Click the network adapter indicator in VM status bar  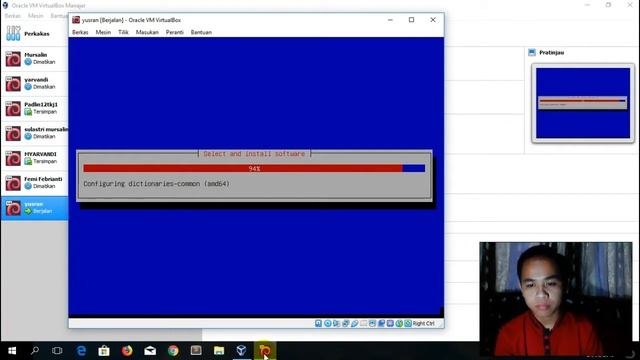tap(345, 323)
